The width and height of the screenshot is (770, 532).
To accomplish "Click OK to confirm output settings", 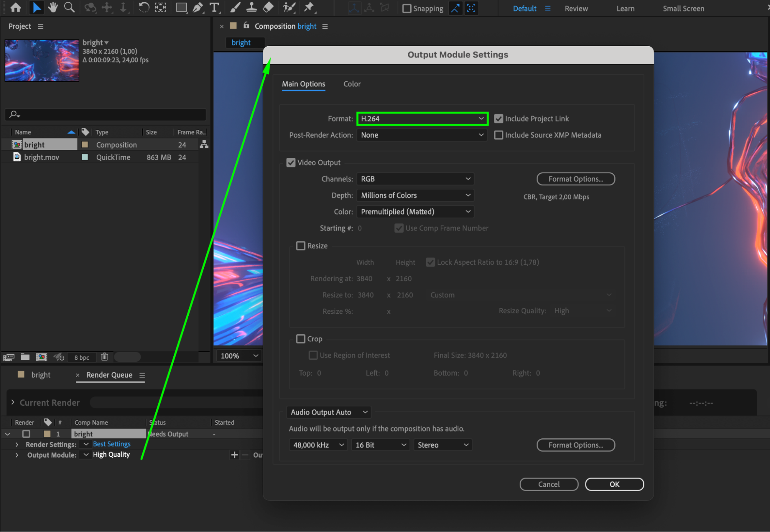I will pos(614,484).
